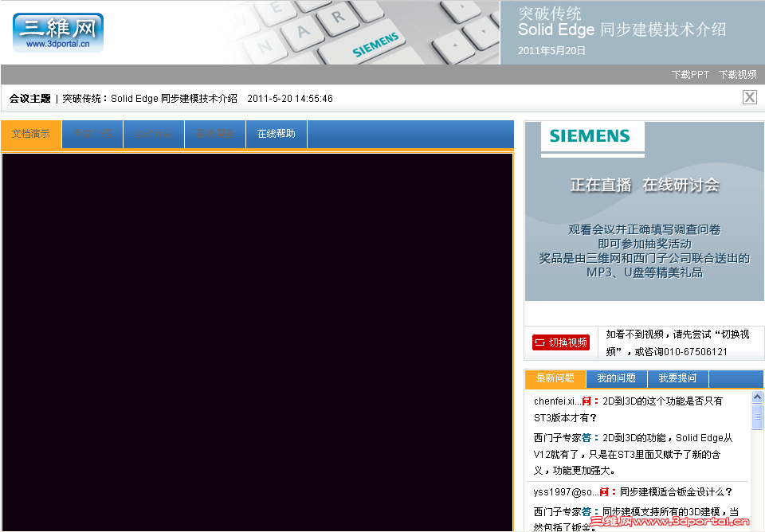Click the 下载视频 link
765x532 pixels.
[737, 75]
